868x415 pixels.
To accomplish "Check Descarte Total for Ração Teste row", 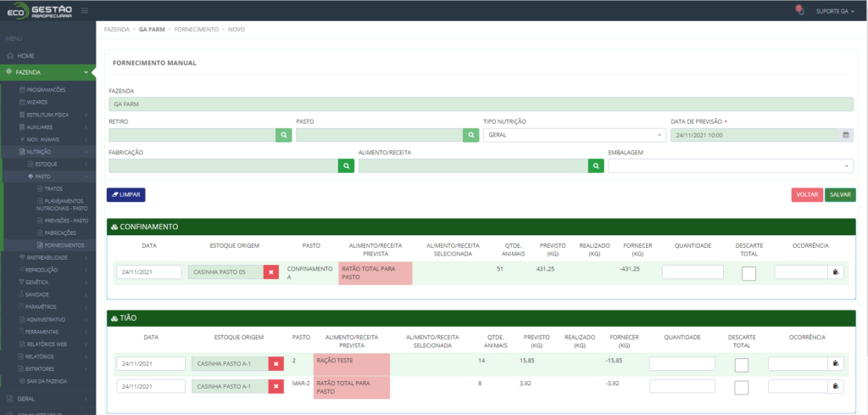I will tap(741, 365).
